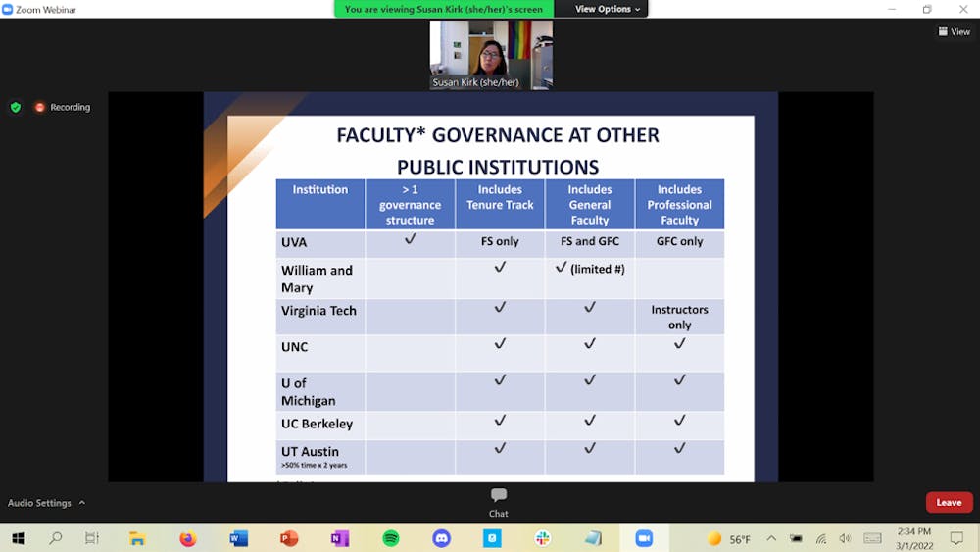The width and height of the screenshot is (980, 552).
Task: Open the blue square app on the taskbar
Action: coord(492,538)
